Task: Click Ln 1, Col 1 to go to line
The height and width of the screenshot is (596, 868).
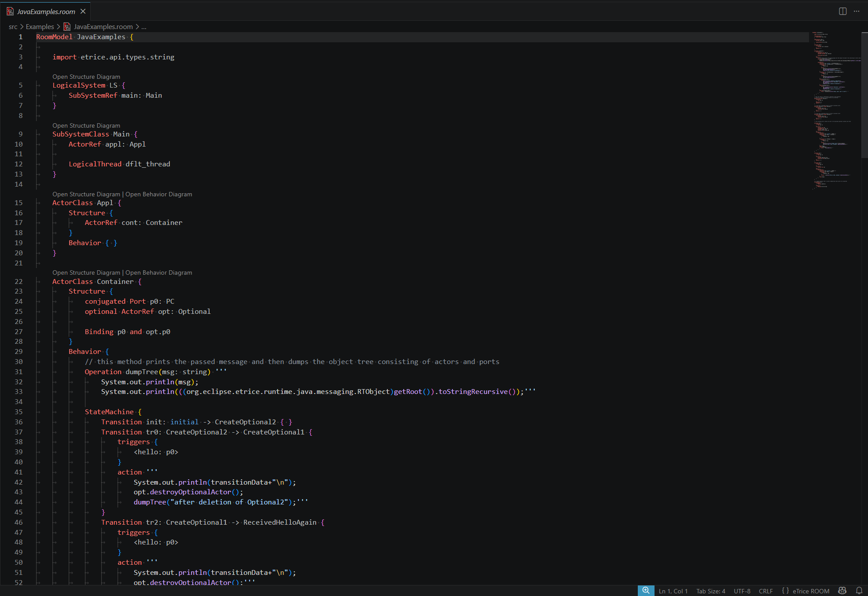Action: point(673,591)
